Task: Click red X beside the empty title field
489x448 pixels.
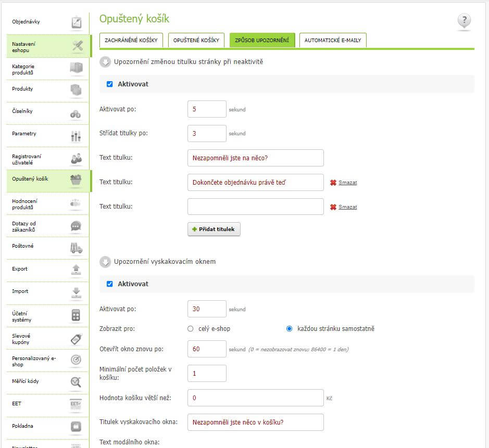Action: coord(333,207)
